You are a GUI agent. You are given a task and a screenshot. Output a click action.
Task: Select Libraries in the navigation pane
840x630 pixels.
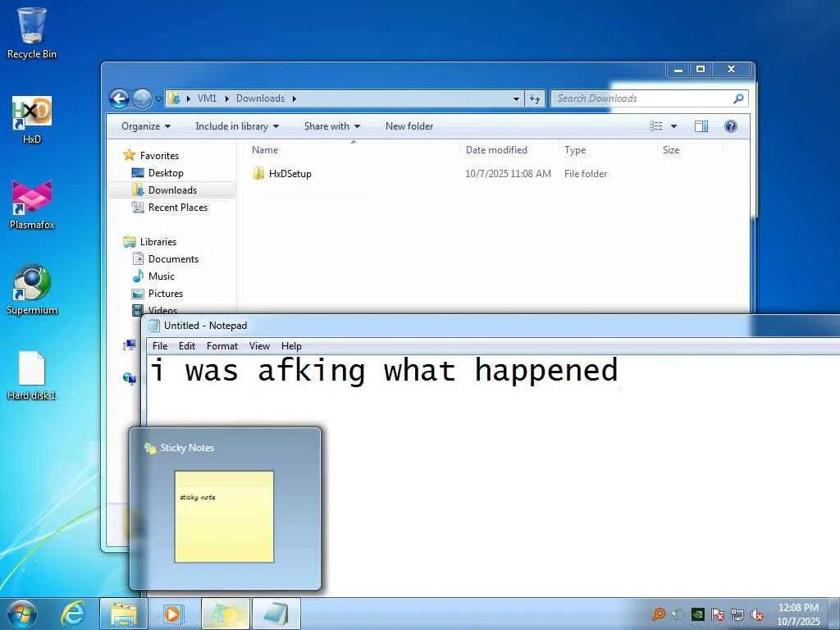pyautogui.click(x=158, y=242)
